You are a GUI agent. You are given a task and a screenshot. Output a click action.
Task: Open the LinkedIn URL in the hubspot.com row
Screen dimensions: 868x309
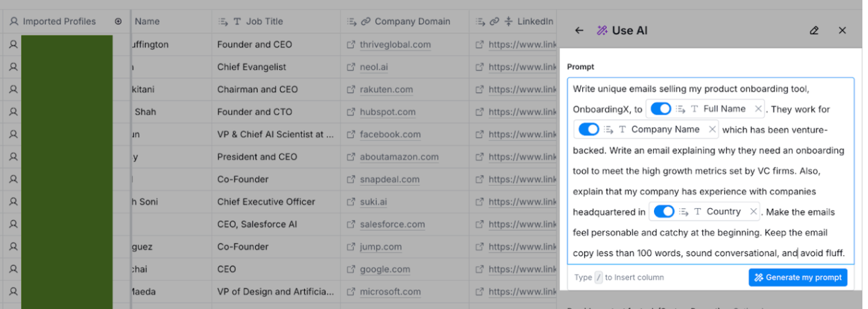[523, 112]
